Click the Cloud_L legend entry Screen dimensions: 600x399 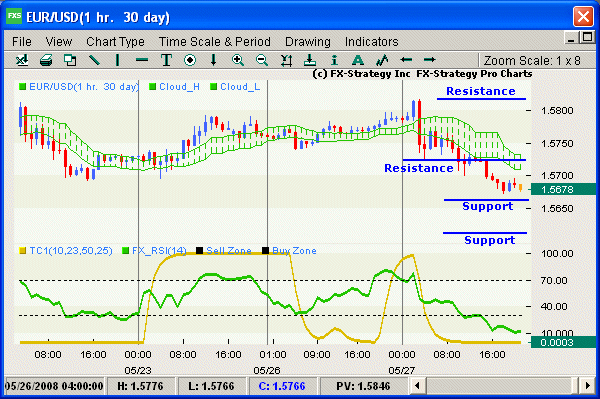click(235, 87)
